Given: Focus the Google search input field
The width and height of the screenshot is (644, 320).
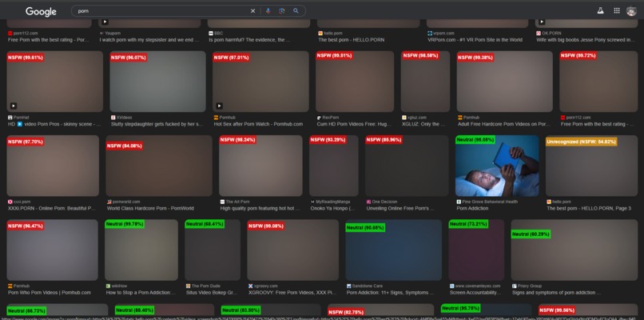Looking at the screenshot, I should 162,11.
